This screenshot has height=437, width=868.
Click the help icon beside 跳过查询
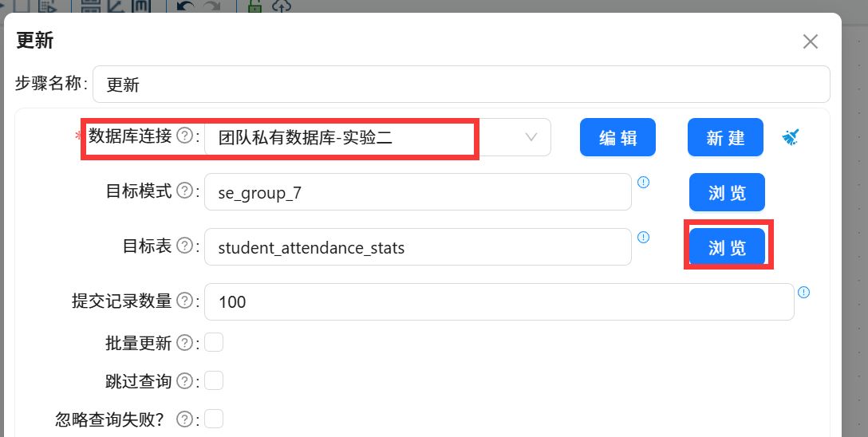tap(184, 380)
